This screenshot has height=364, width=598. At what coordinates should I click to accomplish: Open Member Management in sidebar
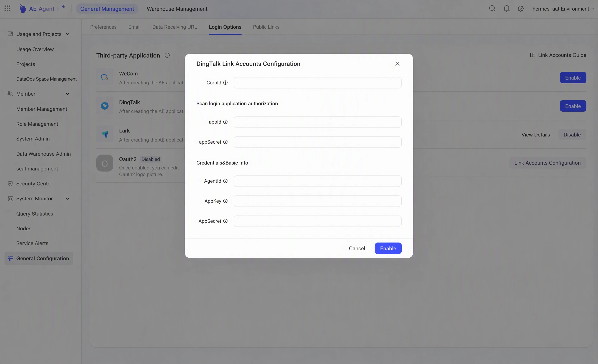pos(41,109)
